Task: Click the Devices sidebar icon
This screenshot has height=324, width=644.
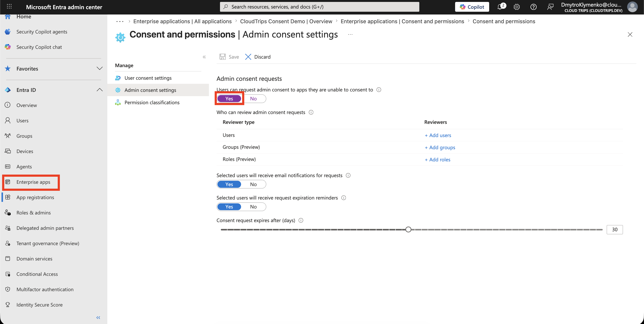Action: coord(8,151)
